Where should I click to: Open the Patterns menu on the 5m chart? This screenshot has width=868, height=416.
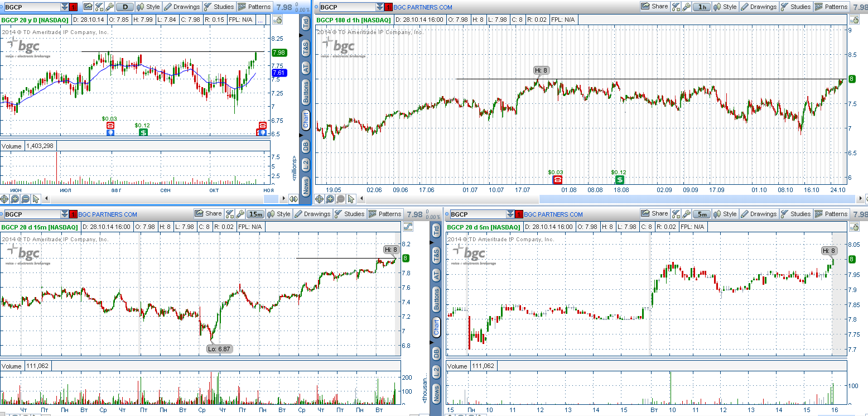click(831, 214)
